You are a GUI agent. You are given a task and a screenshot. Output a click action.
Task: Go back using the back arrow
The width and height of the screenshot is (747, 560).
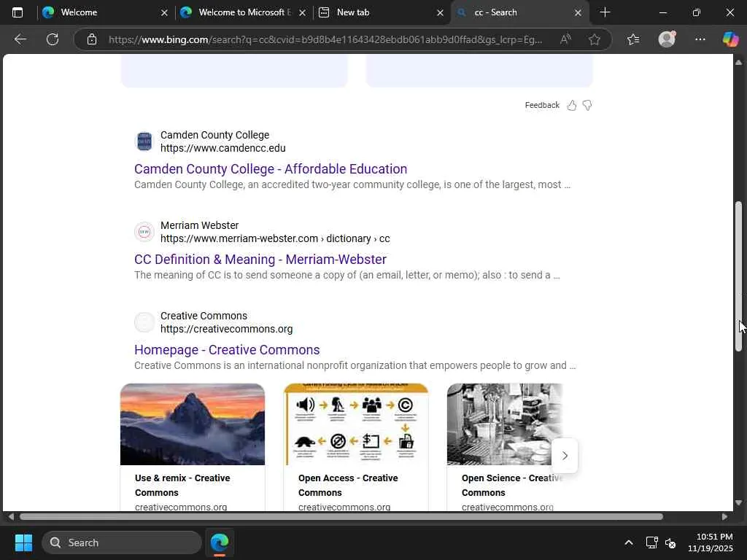(x=20, y=39)
